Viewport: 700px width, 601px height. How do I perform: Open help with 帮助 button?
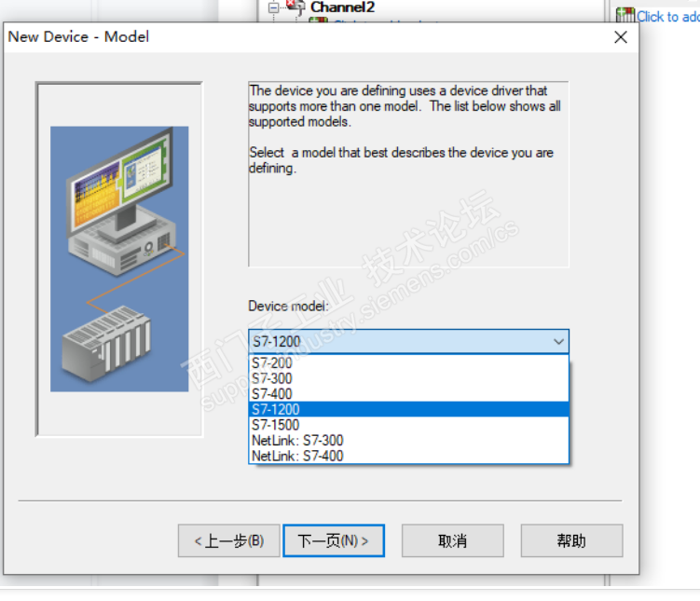coord(571,540)
